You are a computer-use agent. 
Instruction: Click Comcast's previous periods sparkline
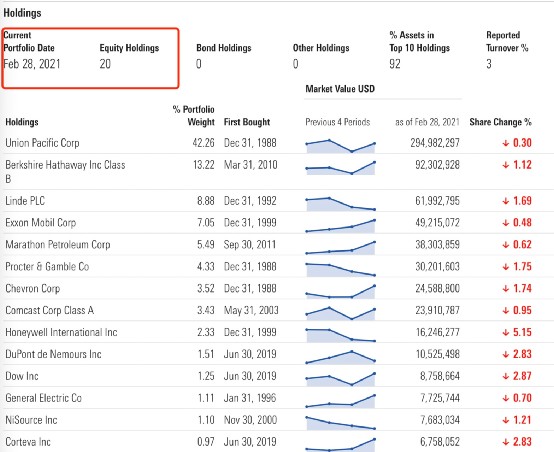(x=341, y=313)
